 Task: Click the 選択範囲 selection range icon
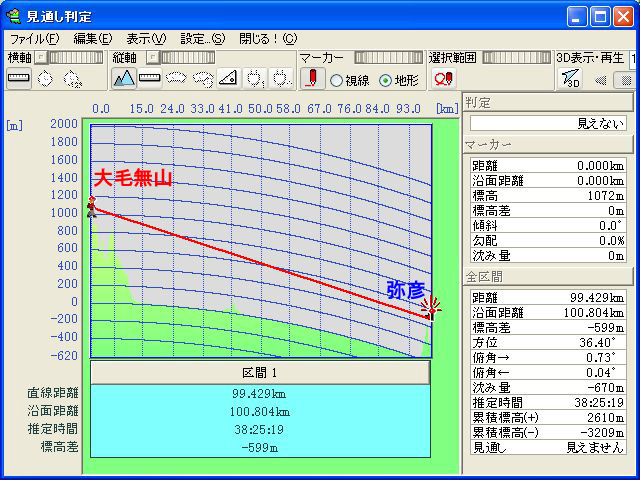(444, 78)
